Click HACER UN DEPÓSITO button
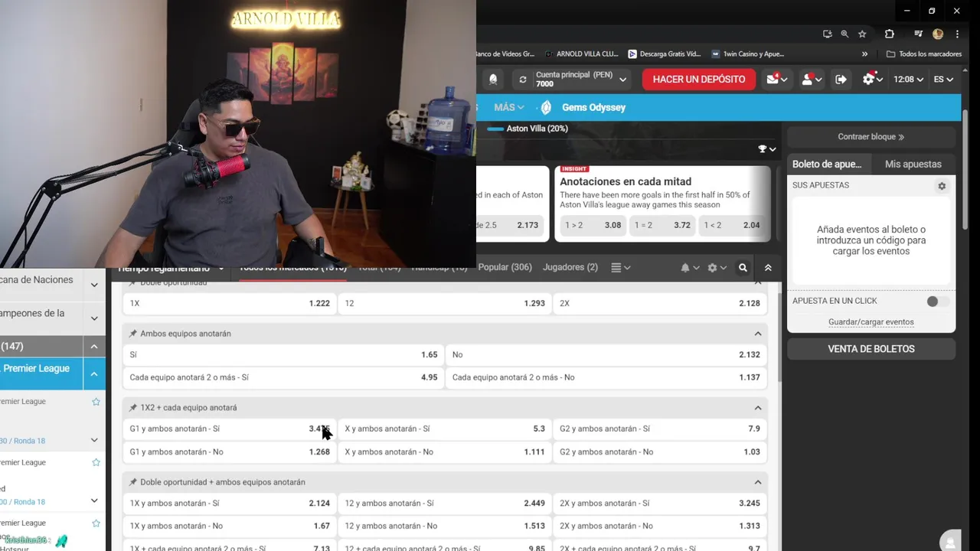This screenshot has height=551, width=980. (699, 80)
